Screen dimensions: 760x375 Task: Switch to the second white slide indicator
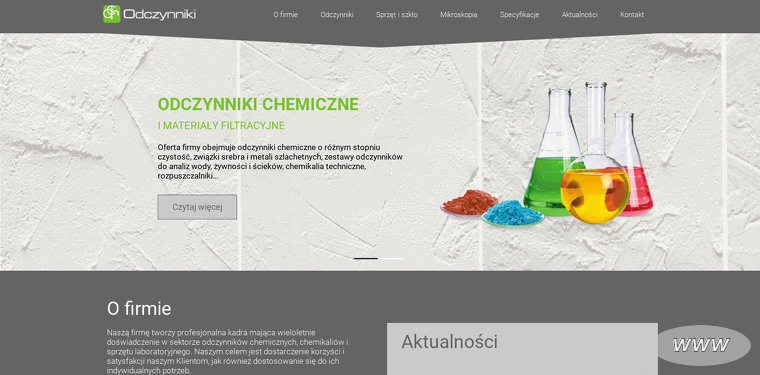click(x=392, y=258)
